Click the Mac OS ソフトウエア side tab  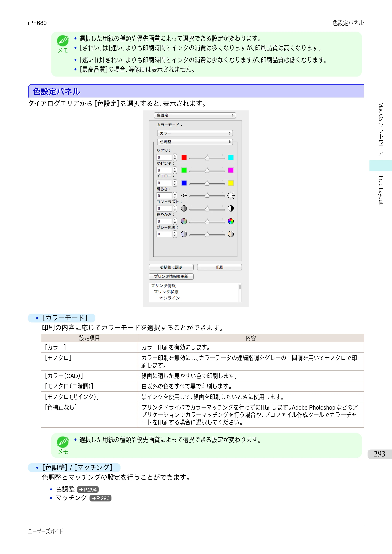click(x=381, y=129)
